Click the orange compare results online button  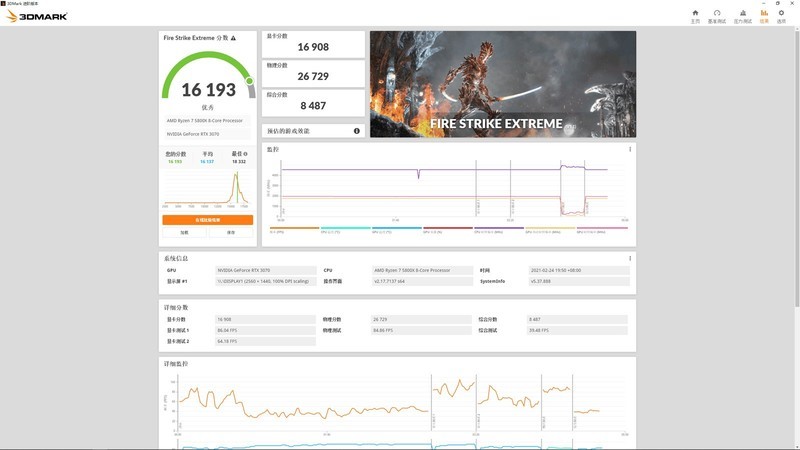(x=208, y=220)
